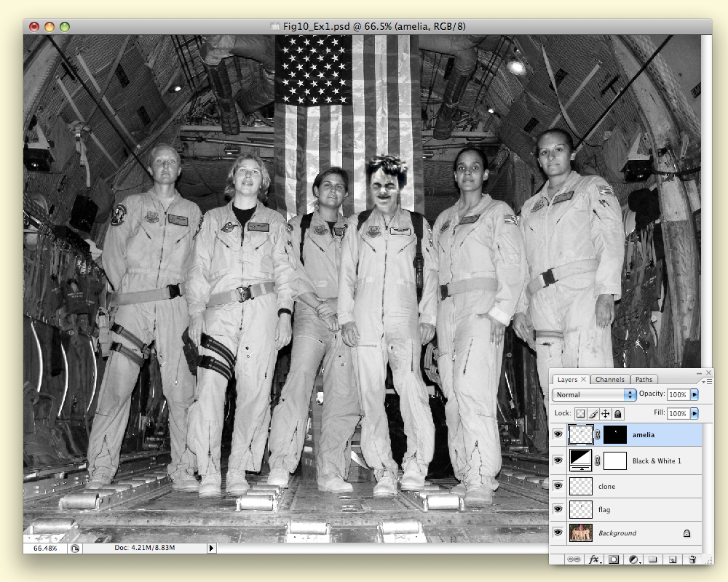Enable the lock position move icon
The width and height of the screenshot is (728, 582).
click(605, 413)
